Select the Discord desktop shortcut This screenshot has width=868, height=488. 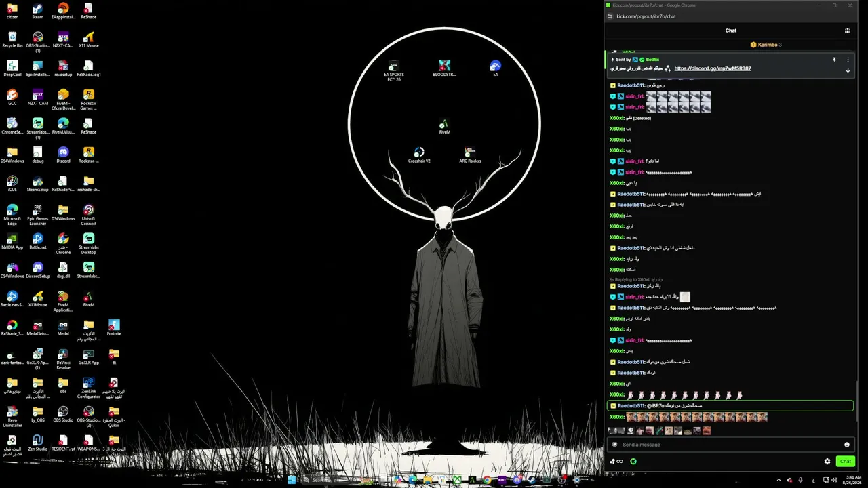[x=63, y=155]
